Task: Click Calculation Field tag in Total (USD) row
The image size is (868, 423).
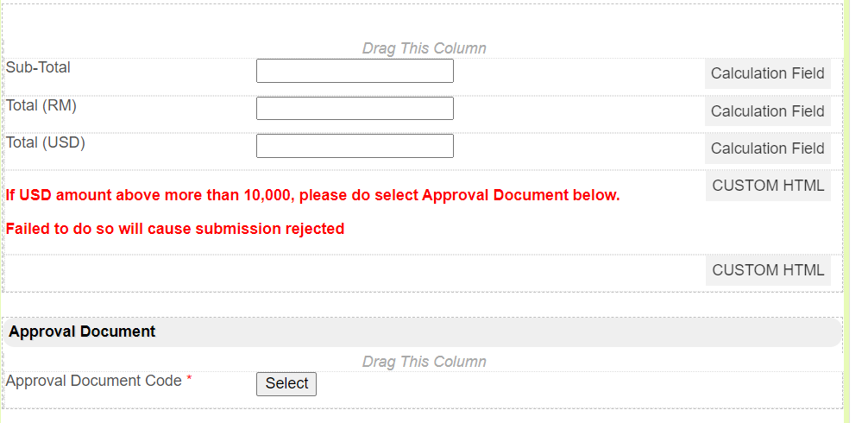Action: 767,148
